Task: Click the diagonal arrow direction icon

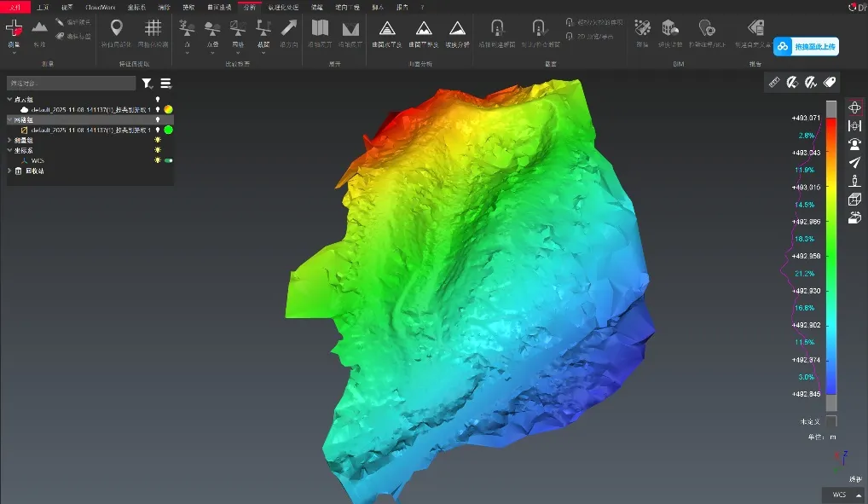Action: [x=289, y=27]
